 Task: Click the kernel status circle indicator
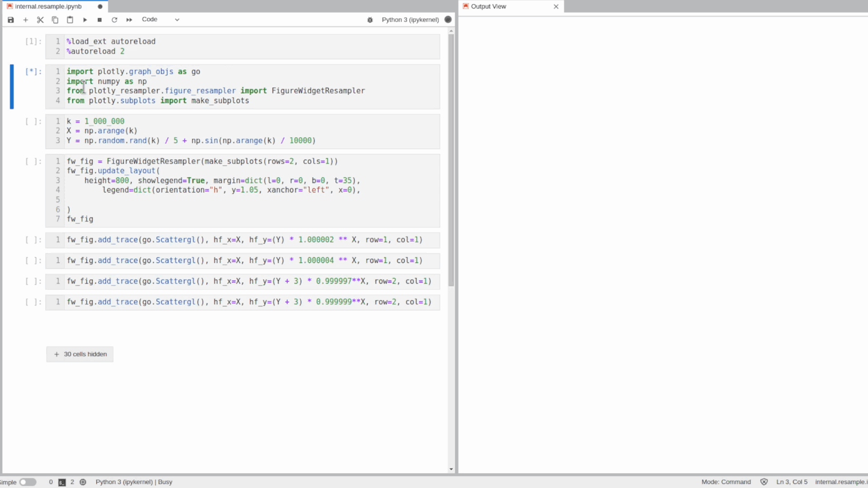click(448, 19)
